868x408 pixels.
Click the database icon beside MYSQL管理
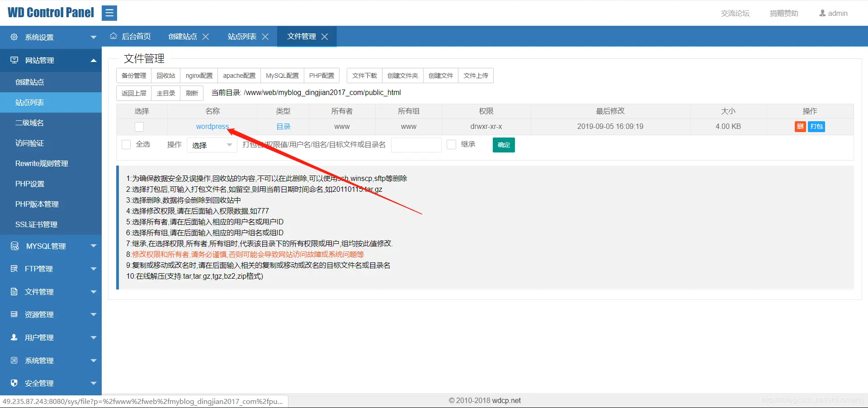pyautogui.click(x=14, y=246)
